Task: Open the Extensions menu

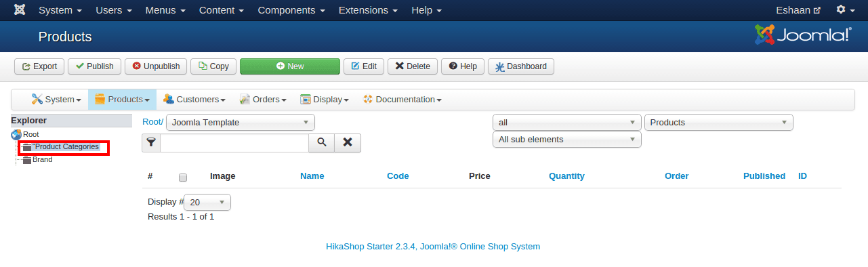Action: tap(368, 10)
